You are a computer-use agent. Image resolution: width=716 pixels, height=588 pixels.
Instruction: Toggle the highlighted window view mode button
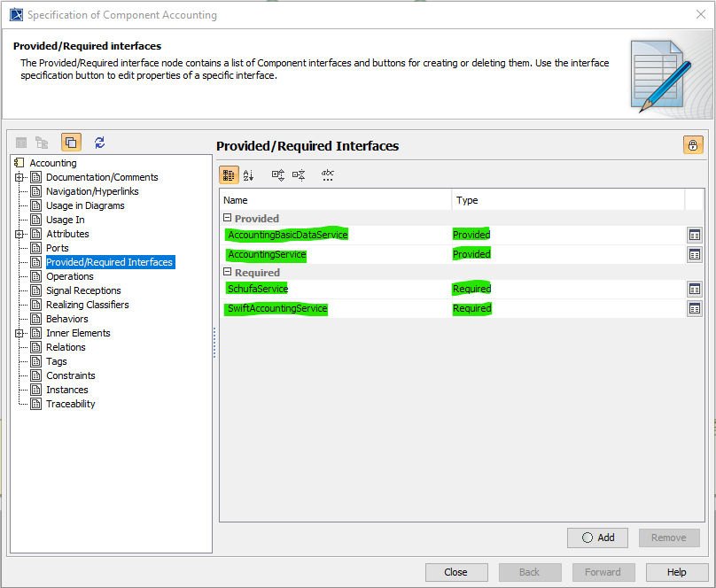pyautogui.click(x=71, y=142)
